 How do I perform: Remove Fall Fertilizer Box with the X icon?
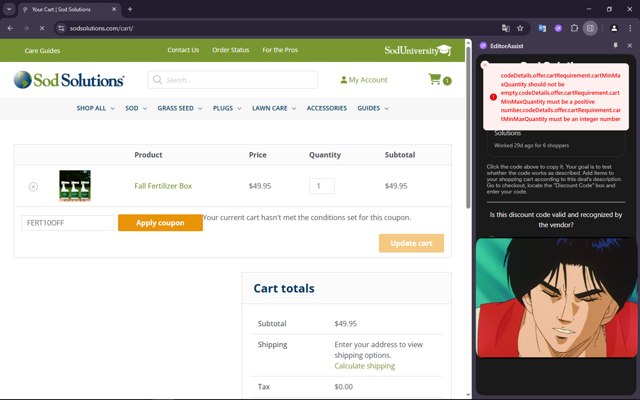33,187
